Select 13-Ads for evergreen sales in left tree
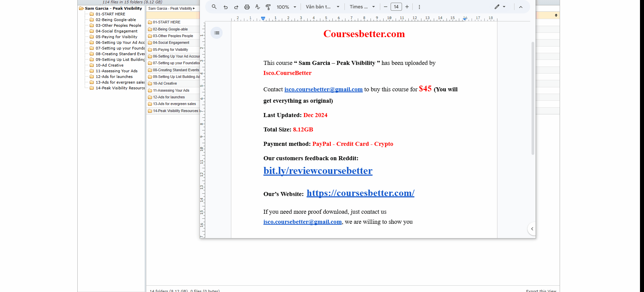 (x=120, y=82)
